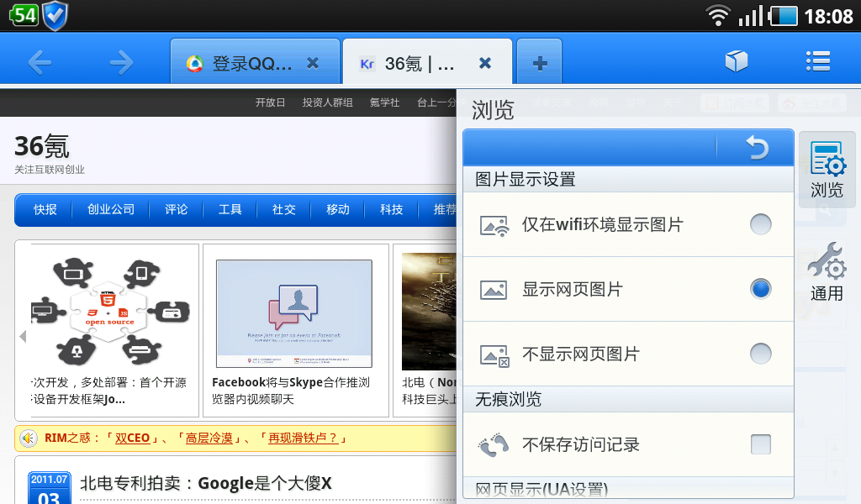Open the 评论 navigation item

[177, 209]
